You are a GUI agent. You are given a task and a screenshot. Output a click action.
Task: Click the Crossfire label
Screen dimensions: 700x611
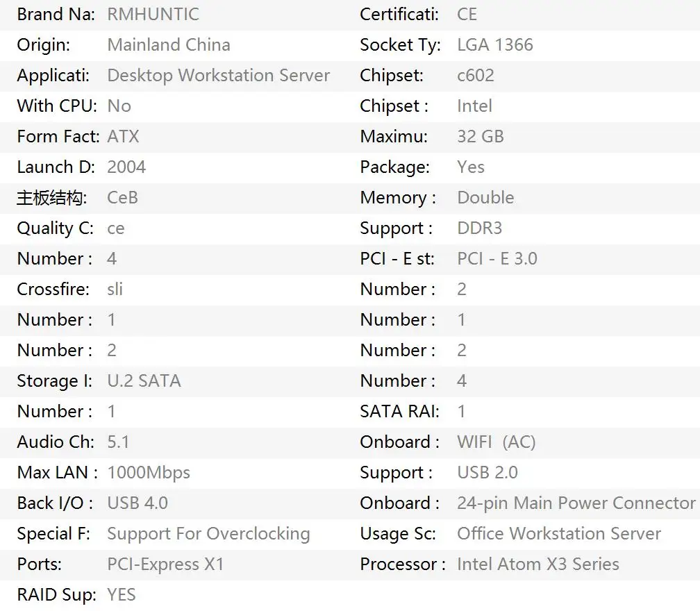pyautogui.click(x=53, y=290)
